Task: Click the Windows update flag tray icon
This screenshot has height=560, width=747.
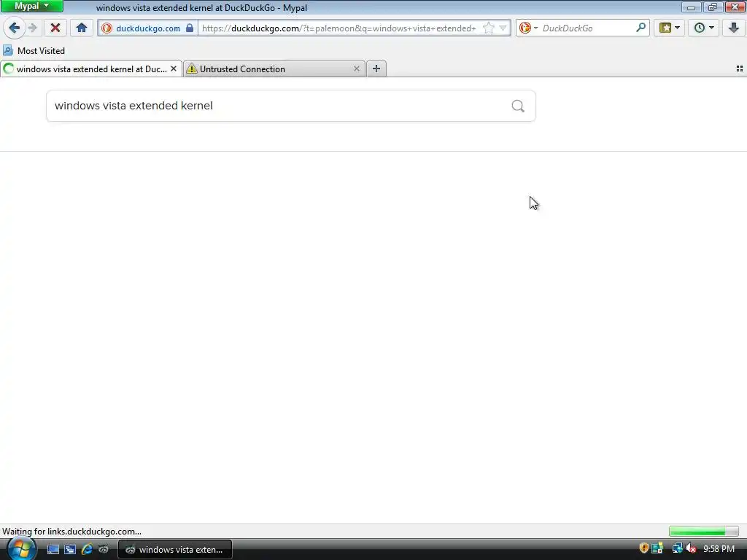Action: click(657, 548)
